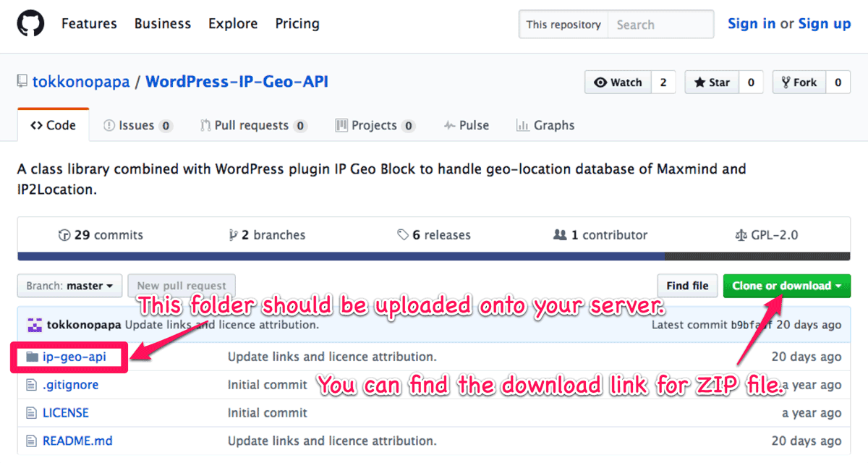The width and height of the screenshot is (868, 463).
Task: Click the Sign up link
Action: tap(825, 24)
